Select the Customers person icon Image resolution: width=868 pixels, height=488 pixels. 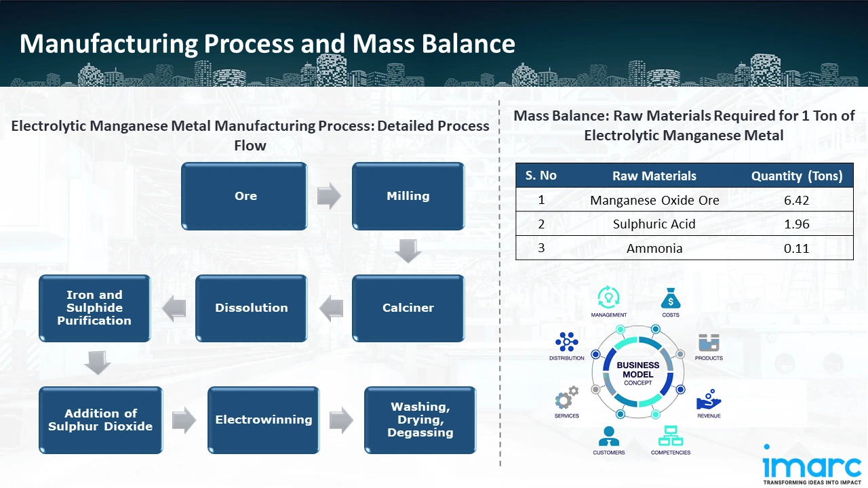[608, 436]
